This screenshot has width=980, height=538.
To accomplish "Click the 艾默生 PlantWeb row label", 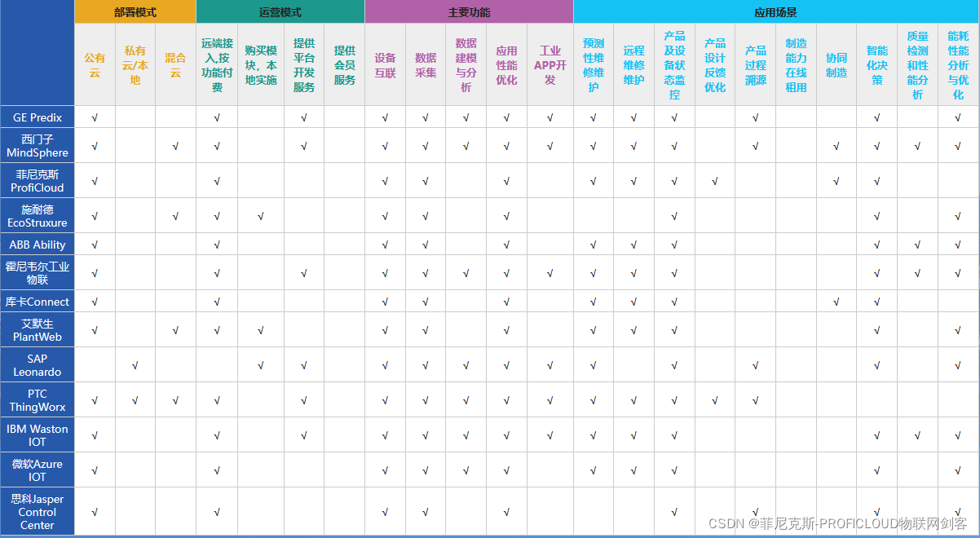I will pyautogui.click(x=38, y=330).
